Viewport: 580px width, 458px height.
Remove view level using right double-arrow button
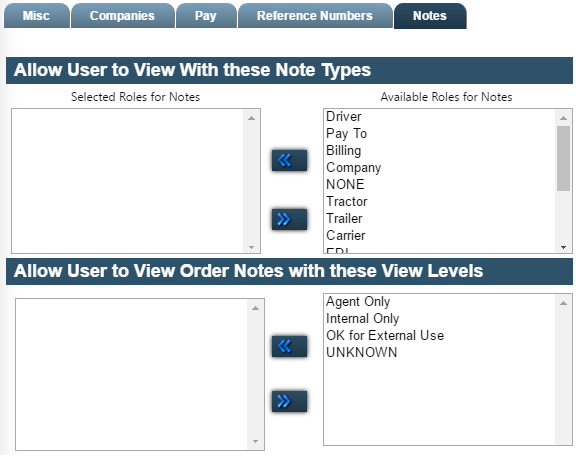[289, 401]
